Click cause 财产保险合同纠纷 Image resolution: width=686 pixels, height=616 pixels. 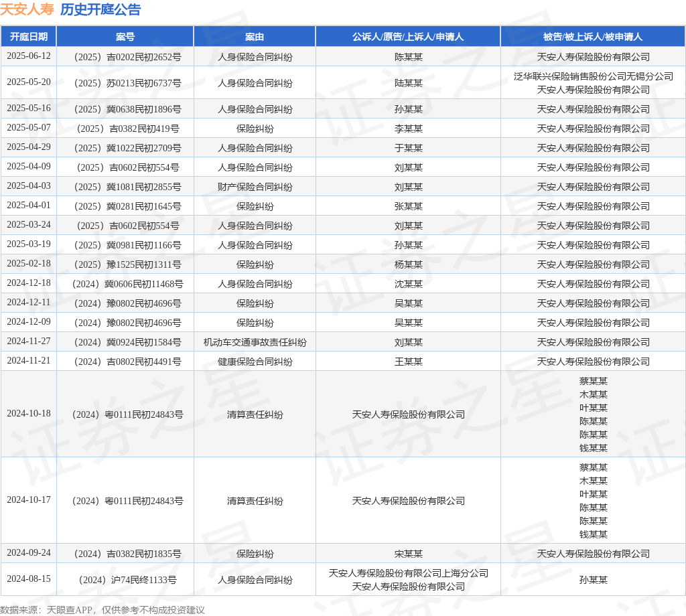pyautogui.click(x=255, y=187)
